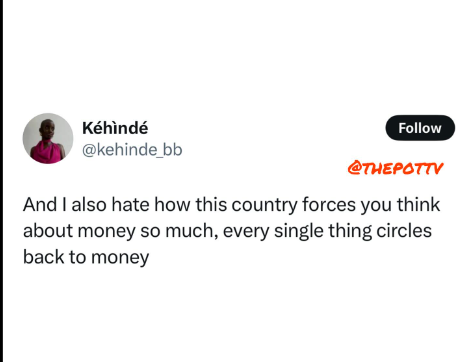471x362 pixels.
Task: Open Kéhìndé's circular profile picture
Action: click(48, 138)
